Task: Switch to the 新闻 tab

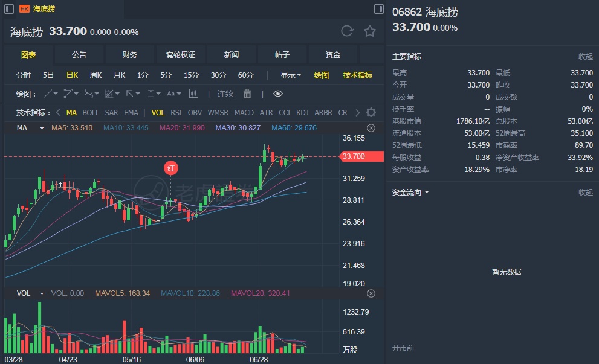Action: pos(232,54)
